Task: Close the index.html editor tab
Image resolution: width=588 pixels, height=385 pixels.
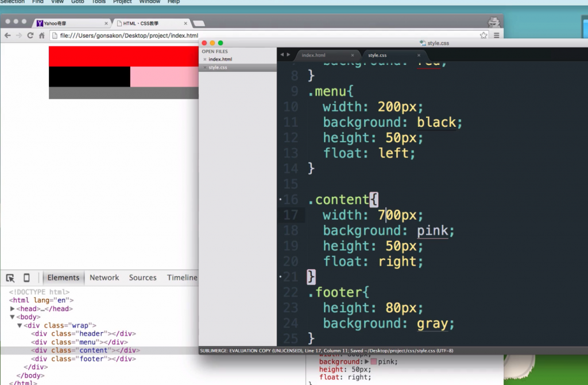Action: coord(353,55)
